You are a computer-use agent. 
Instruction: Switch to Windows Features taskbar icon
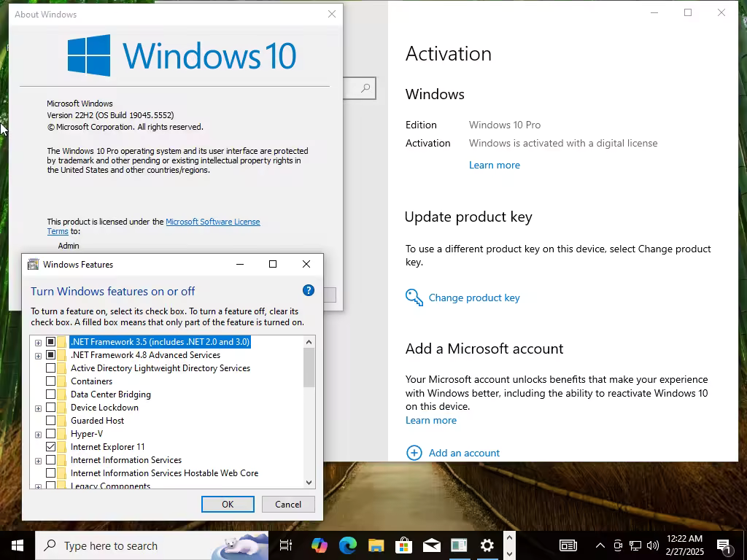[460, 545]
